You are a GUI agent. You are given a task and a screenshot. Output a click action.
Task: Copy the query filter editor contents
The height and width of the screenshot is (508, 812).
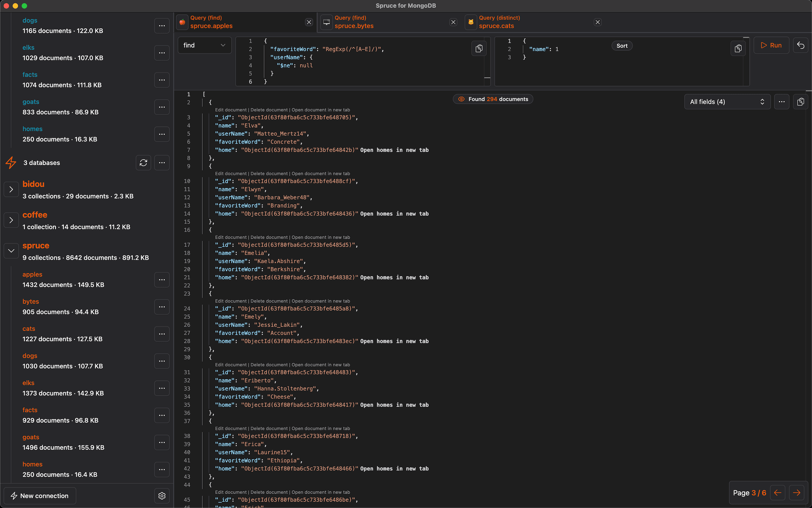coord(479,48)
